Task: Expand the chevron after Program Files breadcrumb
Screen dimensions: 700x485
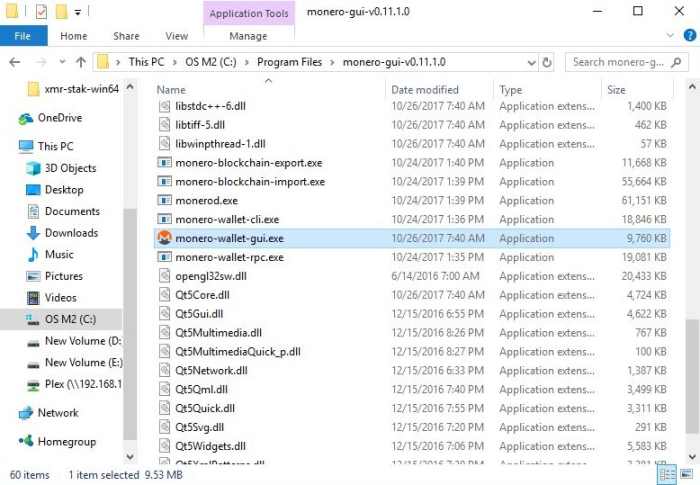Action: (332, 63)
